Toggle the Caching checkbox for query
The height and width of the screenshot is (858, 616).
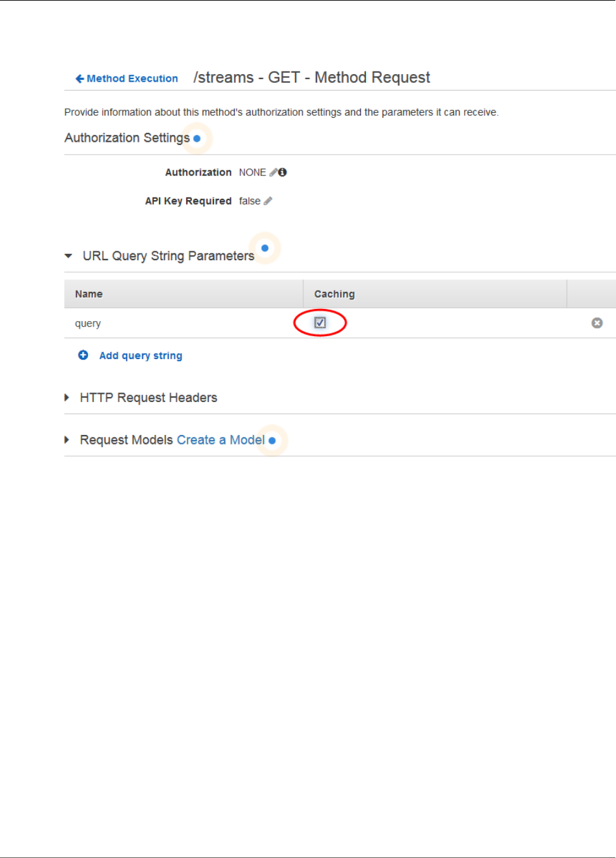point(320,323)
